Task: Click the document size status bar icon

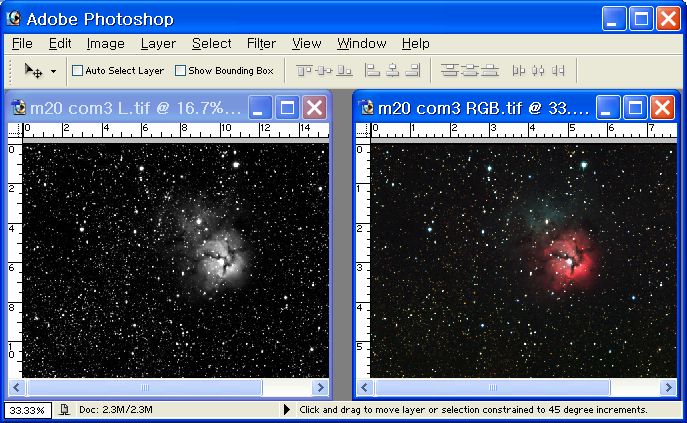Action: tap(64, 410)
